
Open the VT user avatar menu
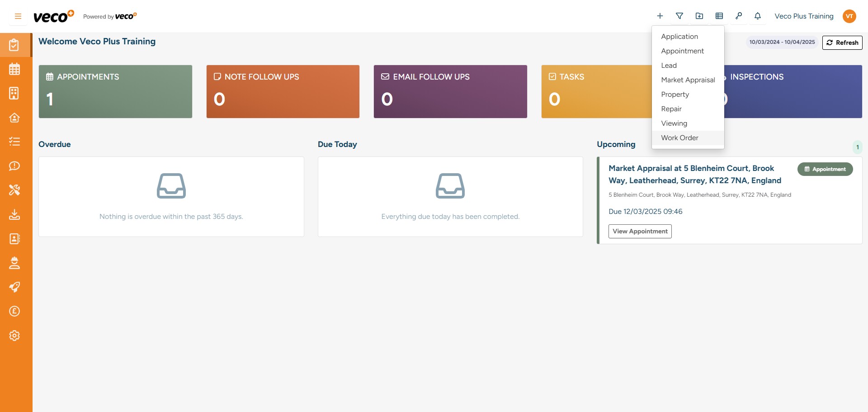tap(849, 16)
